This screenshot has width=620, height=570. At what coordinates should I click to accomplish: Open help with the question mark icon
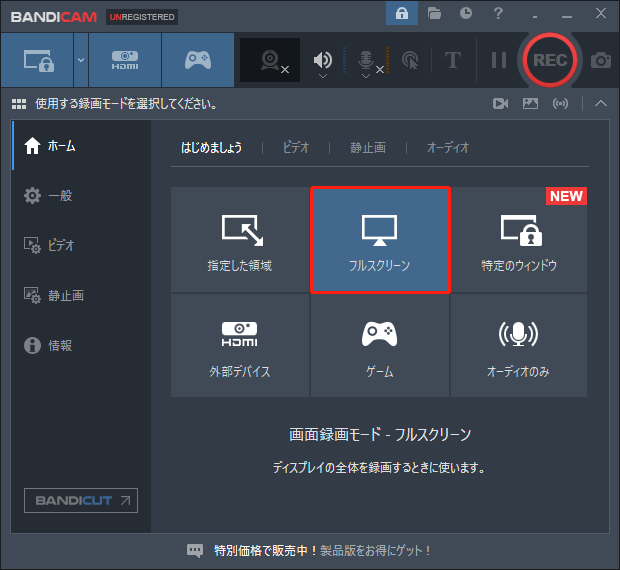point(498,13)
